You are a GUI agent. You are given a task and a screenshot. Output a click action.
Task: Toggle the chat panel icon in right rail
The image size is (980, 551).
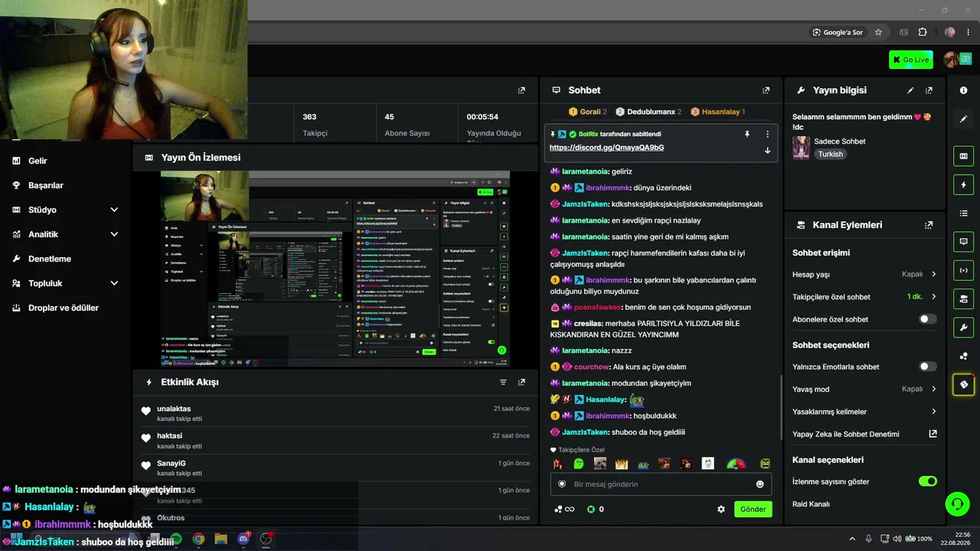pos(963,242)
